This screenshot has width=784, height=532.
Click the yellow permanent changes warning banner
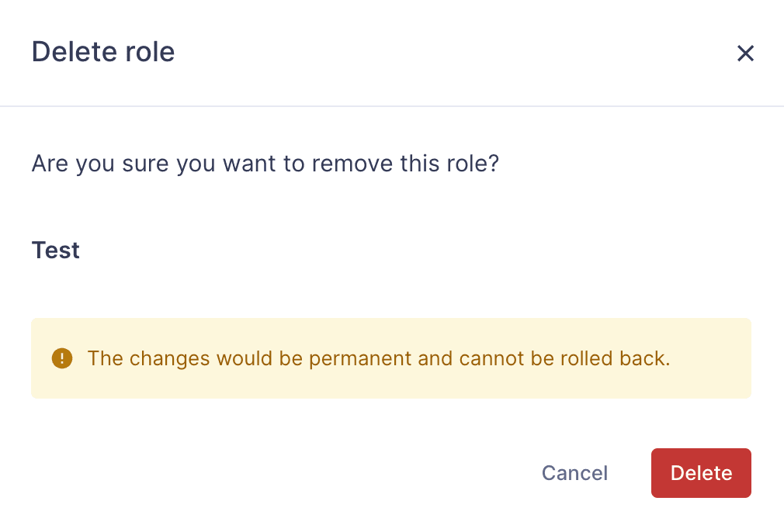[x=391, y=358]
